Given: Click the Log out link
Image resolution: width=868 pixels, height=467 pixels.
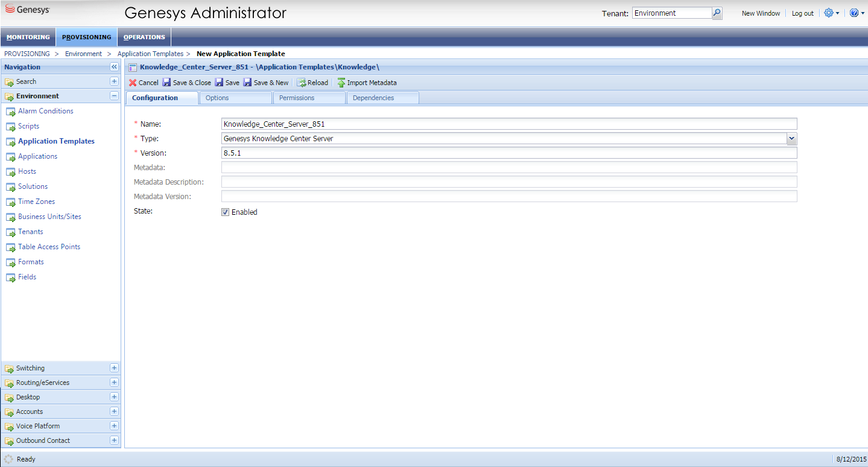Looking at the screenshot, I should [x=802, y=13].
